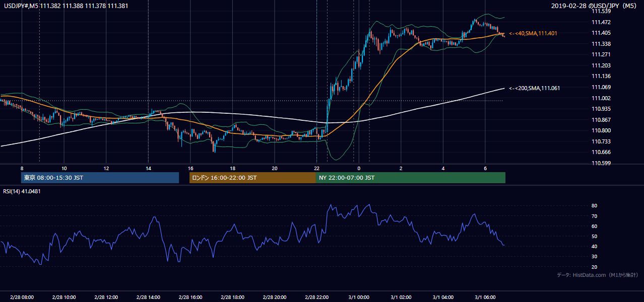Click price axis label 111.002
This screenshot has height=302, width=644.
(x=602, y=98)
